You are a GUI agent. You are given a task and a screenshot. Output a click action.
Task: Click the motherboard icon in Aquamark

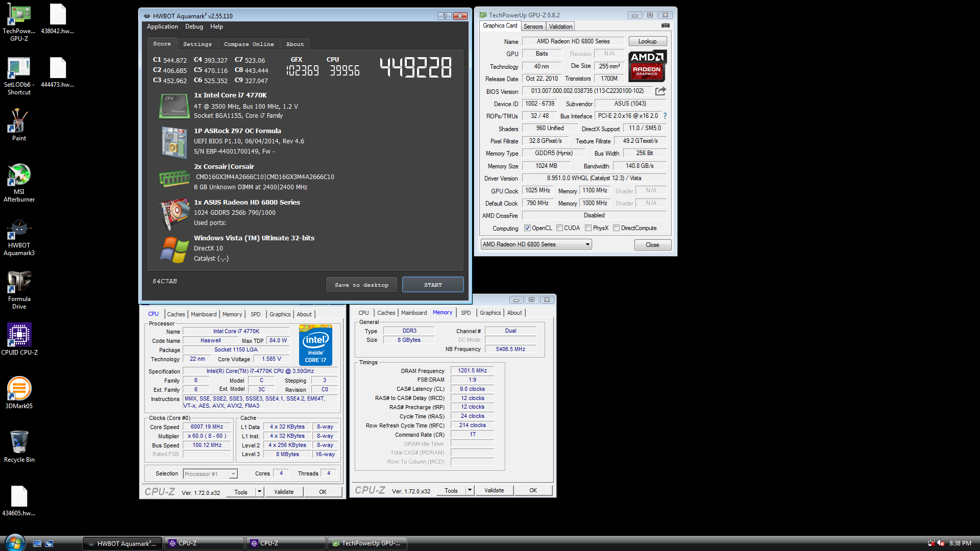click(x=175, y=142)
